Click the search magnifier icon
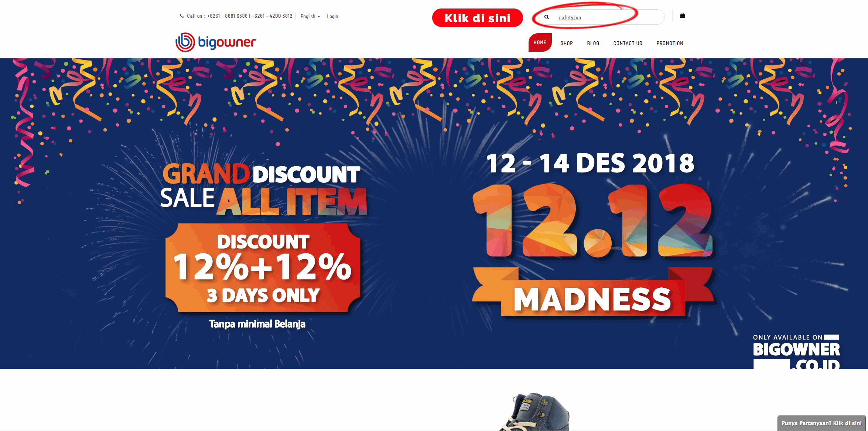Viewport: 868px width, 431px height. tap(546, 17)
